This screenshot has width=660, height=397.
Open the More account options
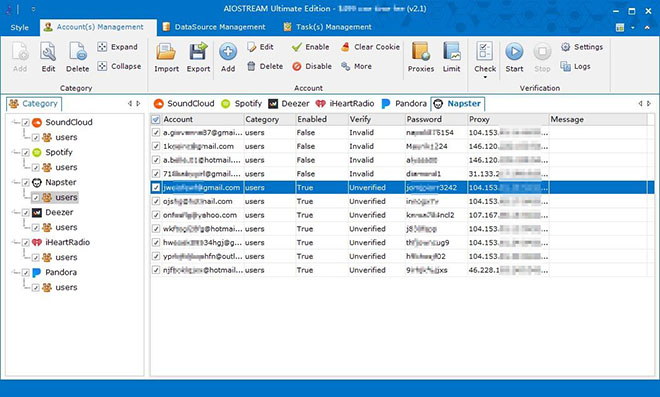coord(356,66)
